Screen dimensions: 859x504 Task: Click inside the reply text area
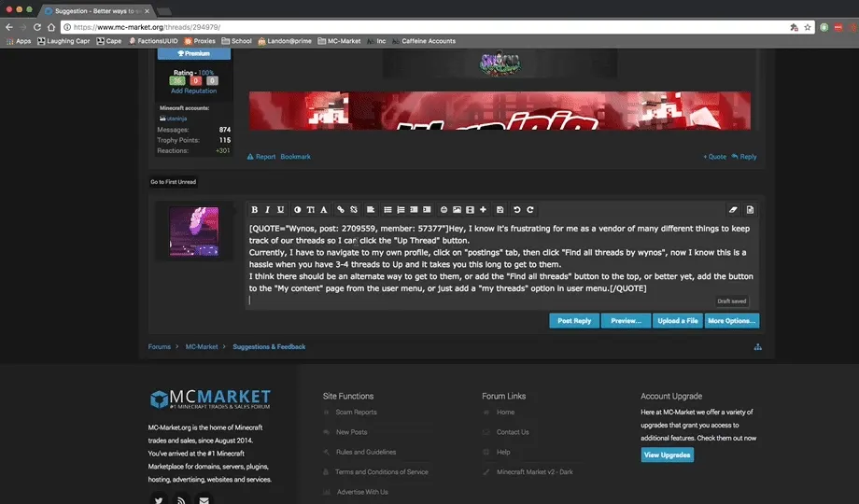coord(501,264)
